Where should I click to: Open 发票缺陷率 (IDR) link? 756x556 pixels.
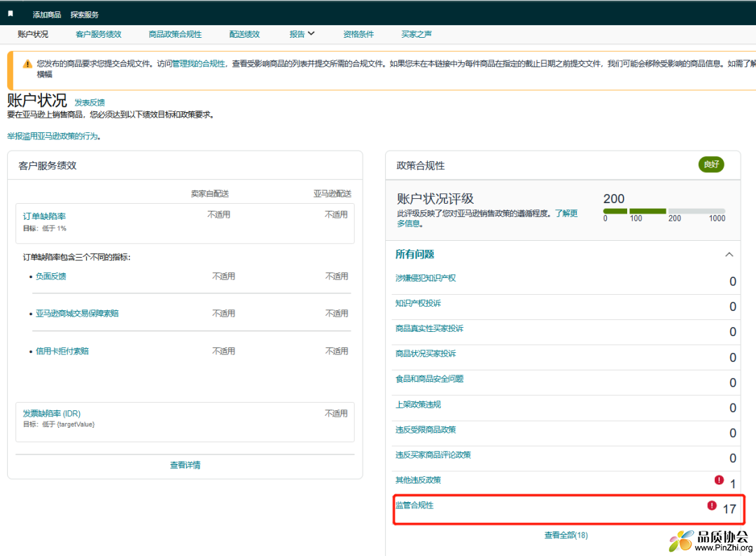coord(52,414)
